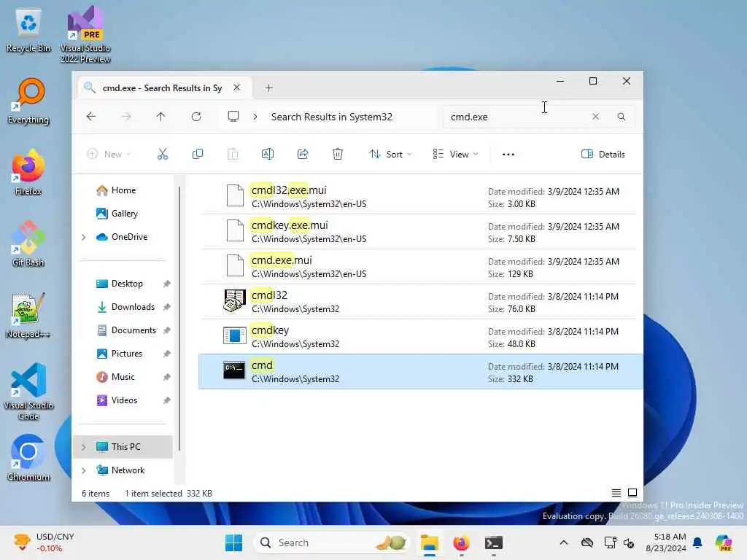Close the cmd.exe Search Results tab

click(237, 87)
